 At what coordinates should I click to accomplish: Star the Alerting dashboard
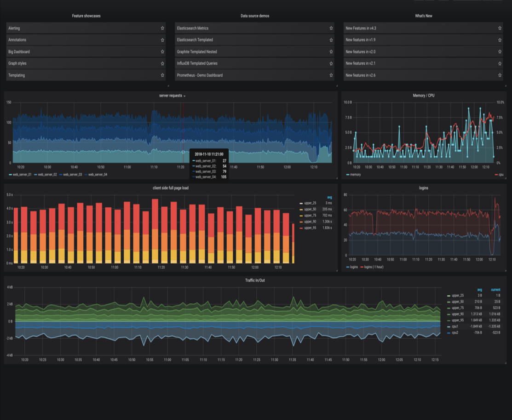(x=162, y=28)
